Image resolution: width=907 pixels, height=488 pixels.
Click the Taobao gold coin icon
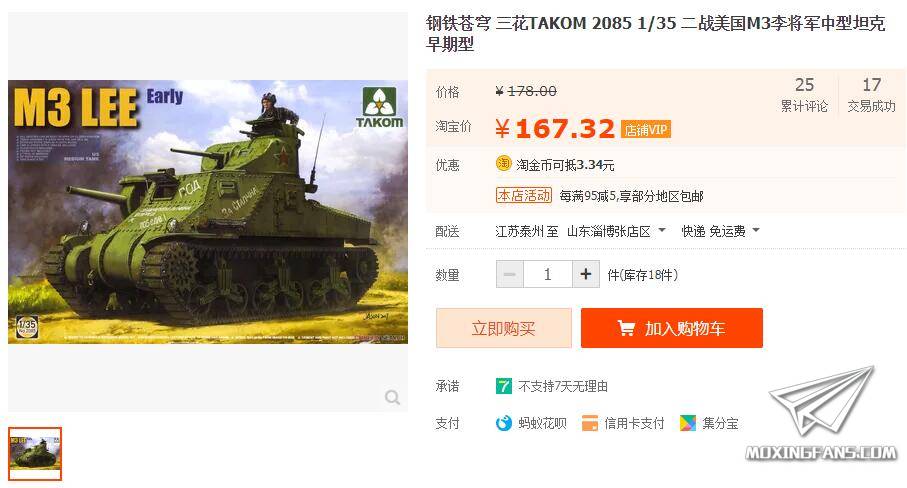[x=503, y=164]
